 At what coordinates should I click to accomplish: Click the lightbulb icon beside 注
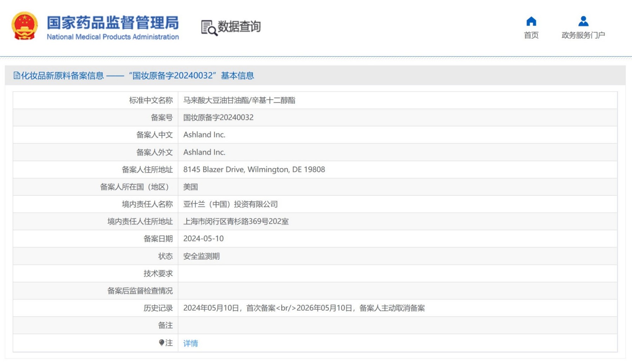click(x=162, y=343)
